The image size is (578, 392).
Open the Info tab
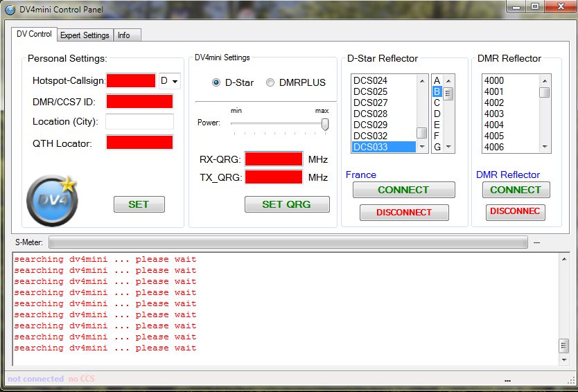127,35
